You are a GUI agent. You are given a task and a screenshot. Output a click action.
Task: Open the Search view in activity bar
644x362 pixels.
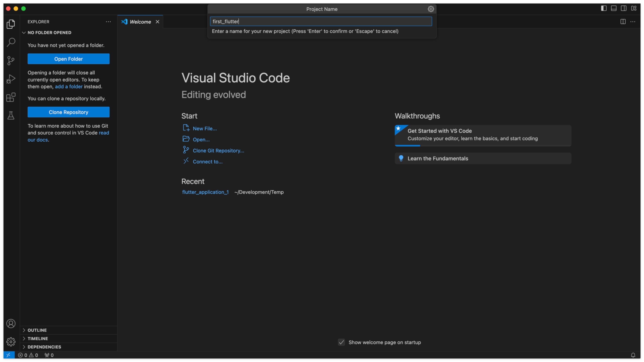[x=11, y=42]
